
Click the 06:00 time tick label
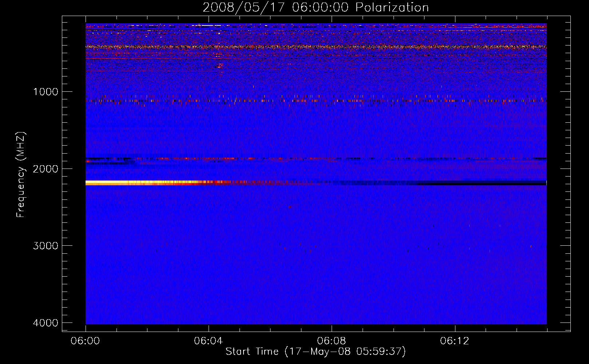(x=86, y=341)
